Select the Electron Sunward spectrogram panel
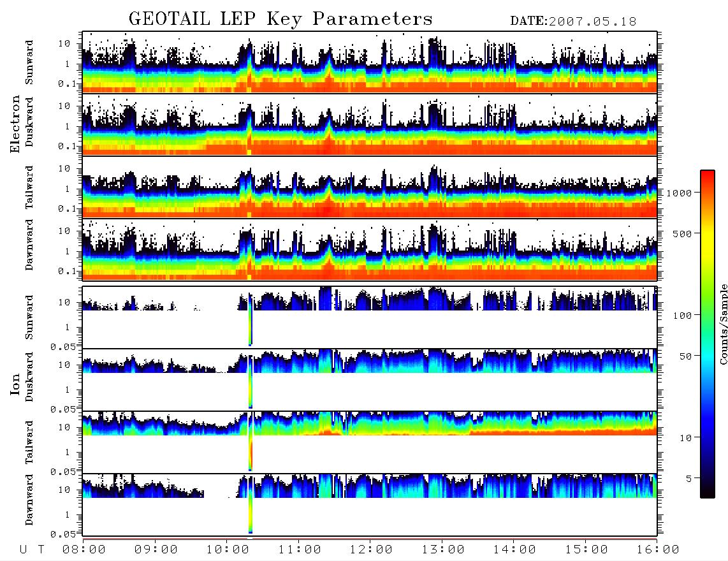The image size is (728, 561). coord(370,62)
